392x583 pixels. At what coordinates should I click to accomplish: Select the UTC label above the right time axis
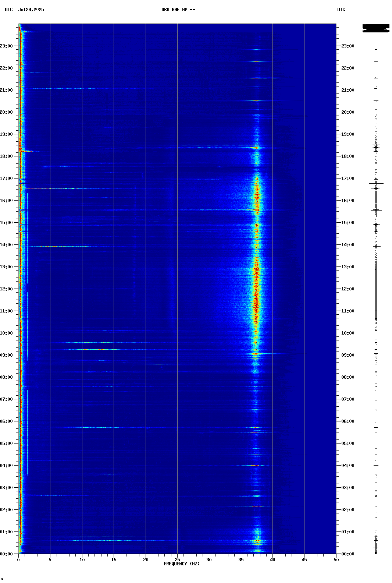(x=341, y=10)
